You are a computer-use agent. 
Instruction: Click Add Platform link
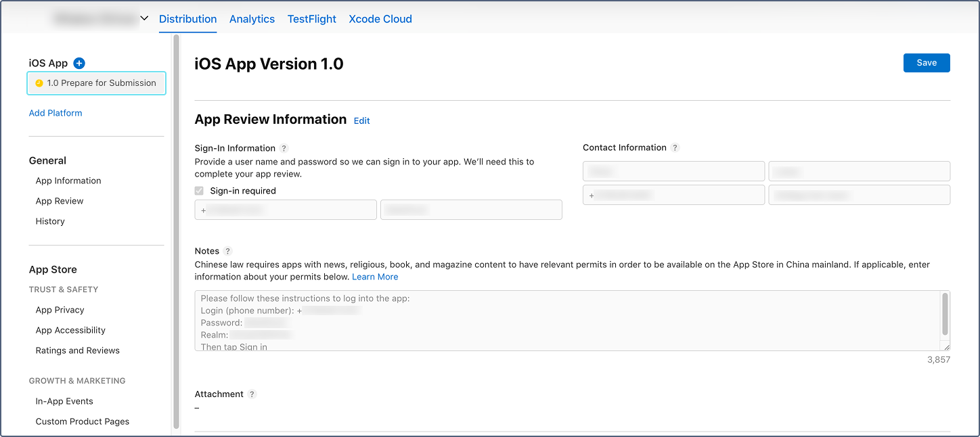[x=55, y=113]
